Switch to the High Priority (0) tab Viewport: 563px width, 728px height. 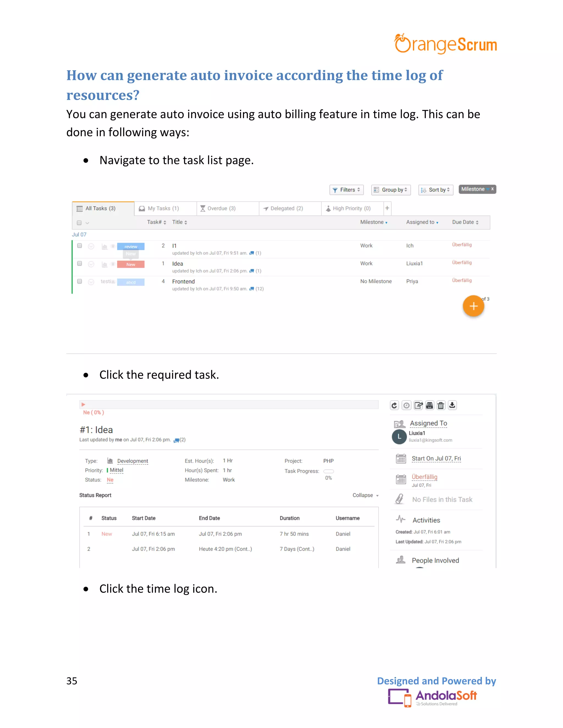pyautogui.click(x=352, y=208)
